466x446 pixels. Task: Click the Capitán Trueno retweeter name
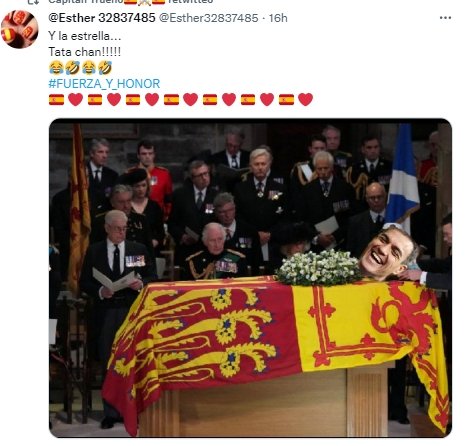click(86, 2)
